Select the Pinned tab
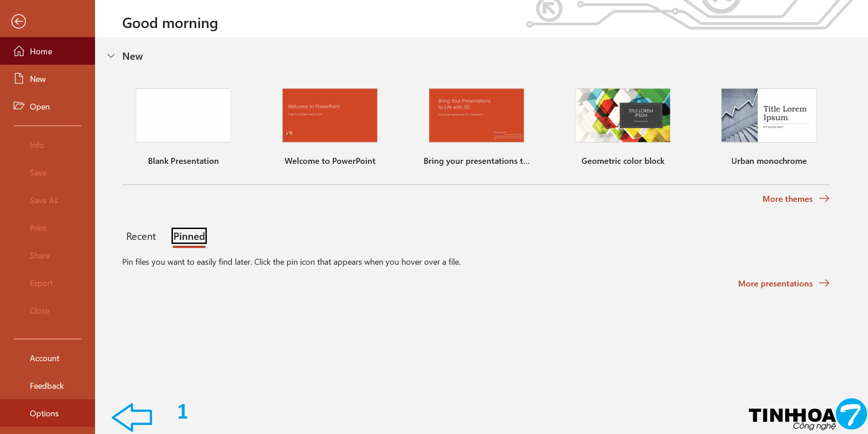The height and width of the screenshot is (434, 868). [189, 236]
